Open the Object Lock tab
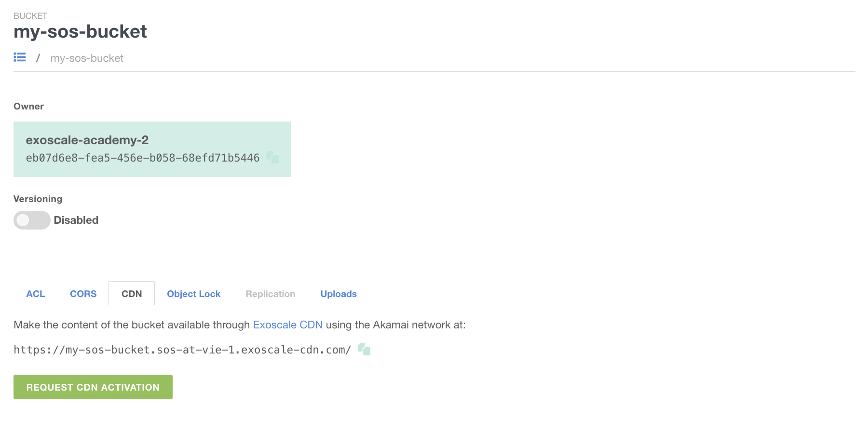The height and width of the screenshot is (434, 868). point(193,294)
